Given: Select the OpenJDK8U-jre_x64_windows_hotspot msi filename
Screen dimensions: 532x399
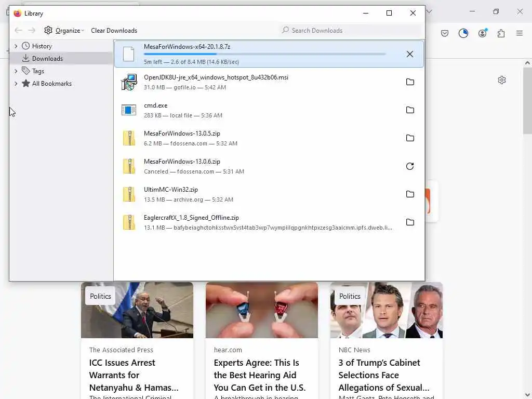Looking at the screenshot, I should point(216,77).
